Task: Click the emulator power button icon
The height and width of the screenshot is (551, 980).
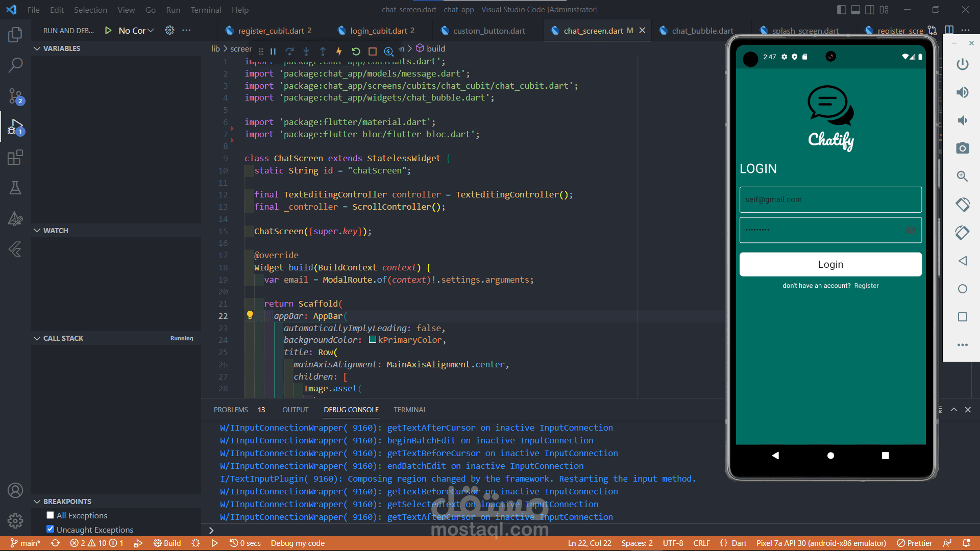Action: coord(962,64)
